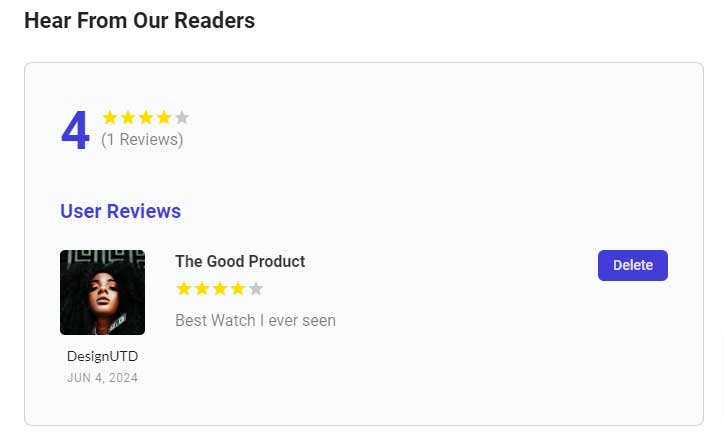Click the second star in overall rating summary
This screenshot has height=447, width=724.
tap(128, 117)
